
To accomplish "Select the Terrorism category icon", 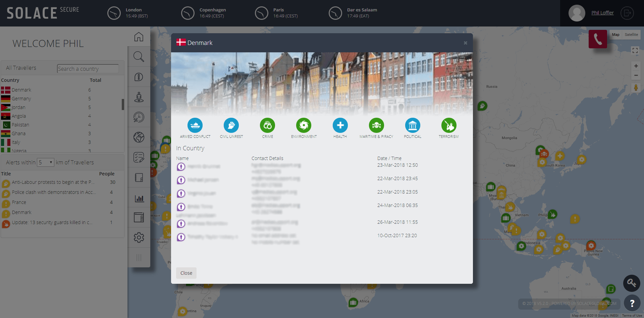I will pyautogui.click(x=449, y=125).
